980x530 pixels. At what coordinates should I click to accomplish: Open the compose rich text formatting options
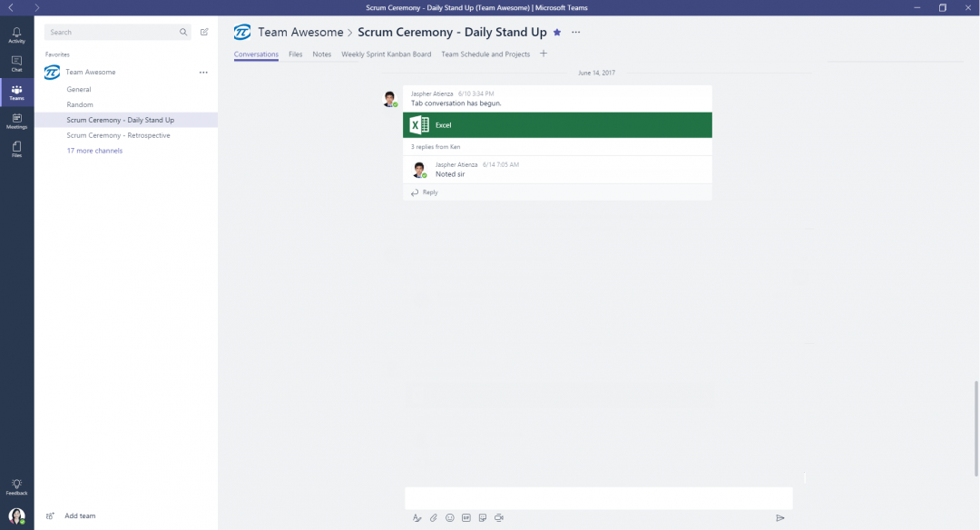(417, 517)
